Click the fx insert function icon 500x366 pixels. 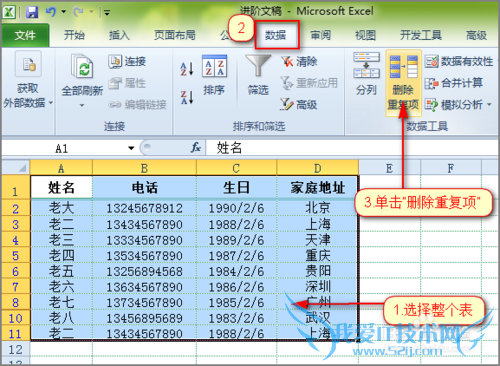pyautogui.click(x=196, y=148)
